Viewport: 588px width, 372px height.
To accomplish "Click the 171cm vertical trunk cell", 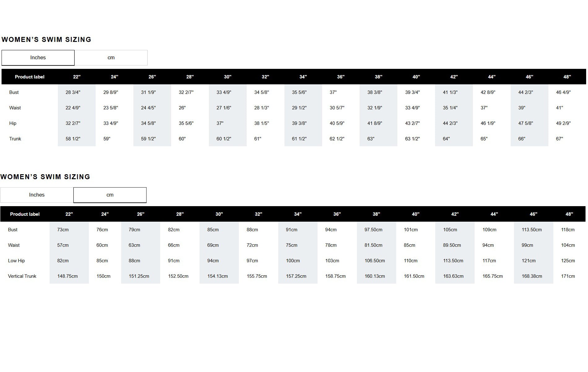I will pos(568,276).
